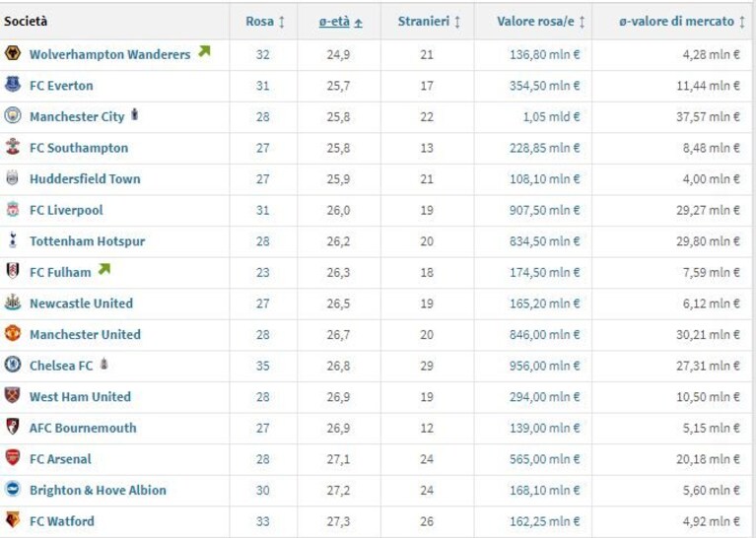
Task: Open Brighton & Hove Albion link
Action: tap(98, 491)
